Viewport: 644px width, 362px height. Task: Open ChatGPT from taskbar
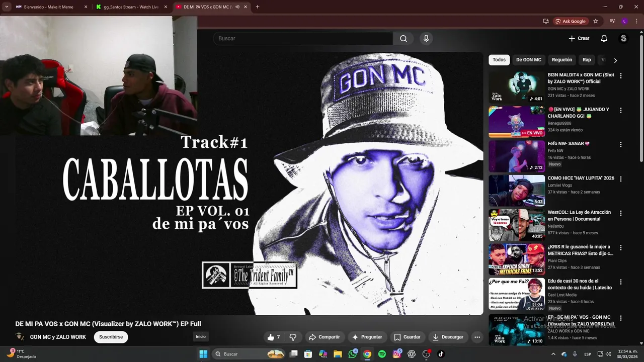pyautogui.click(x=412, y=354)
